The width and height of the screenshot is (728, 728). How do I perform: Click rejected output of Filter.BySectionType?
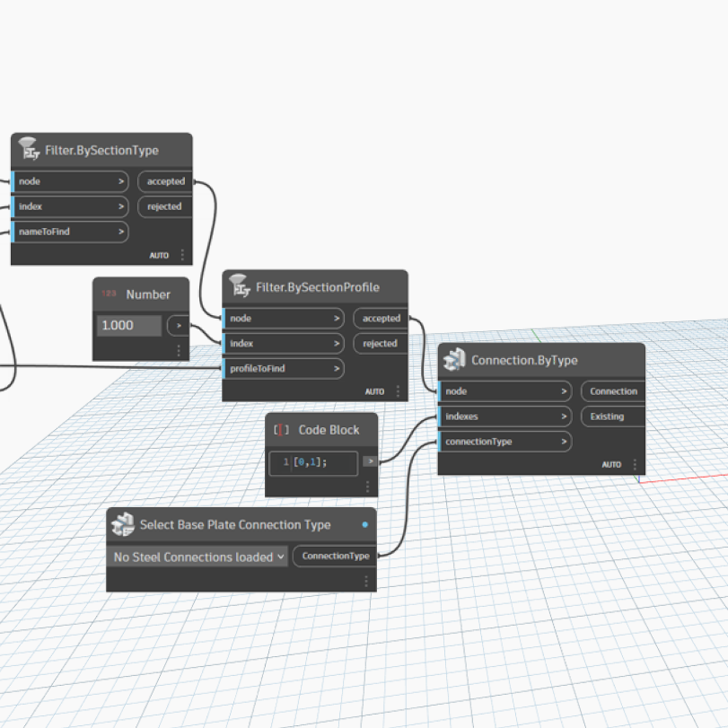pos(165,206)
